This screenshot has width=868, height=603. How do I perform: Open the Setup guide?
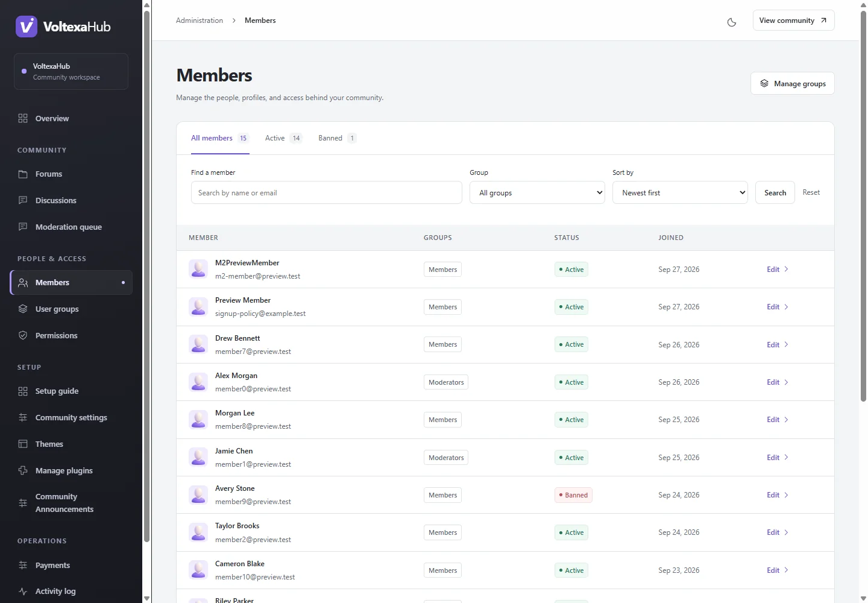[71, 391]
